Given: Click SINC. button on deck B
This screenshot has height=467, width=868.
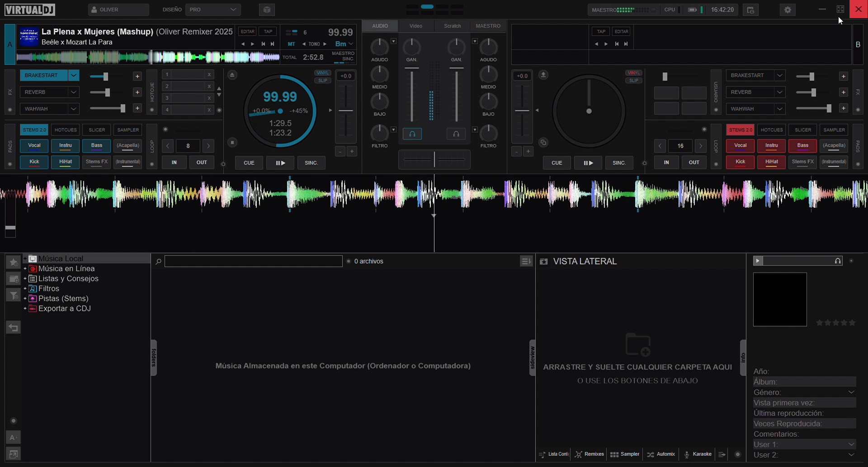Looking at the screenshot, I should point(619,163).
